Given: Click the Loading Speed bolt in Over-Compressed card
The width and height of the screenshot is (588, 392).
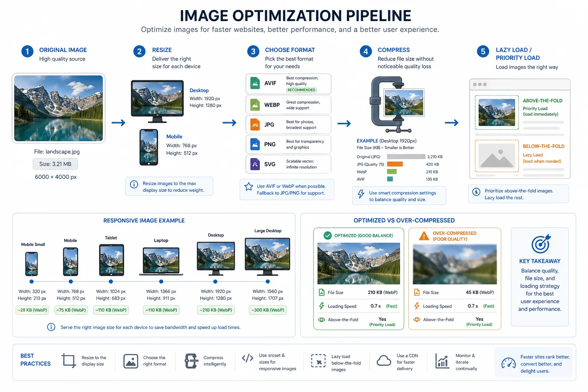Looking at the screenshot, I should [x=417, y=306].
